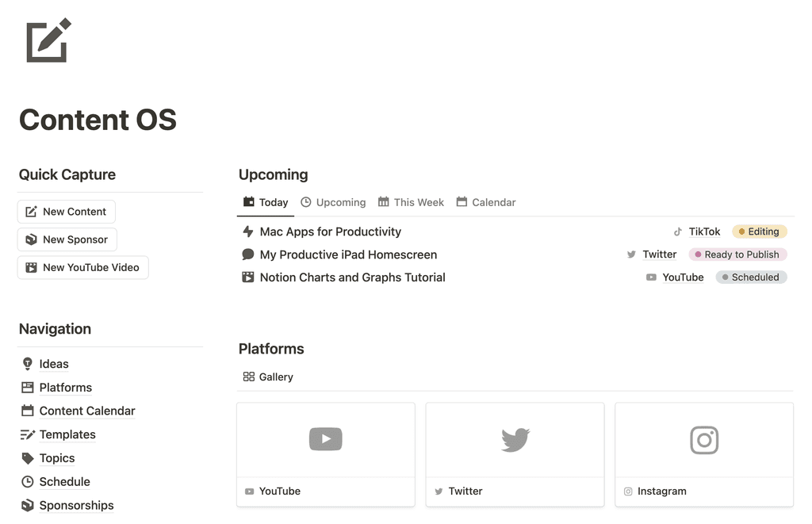
Task: Click the Twitter bird icon in Platforms gallery
Action: pyautogui.click(x=515, y=438)
